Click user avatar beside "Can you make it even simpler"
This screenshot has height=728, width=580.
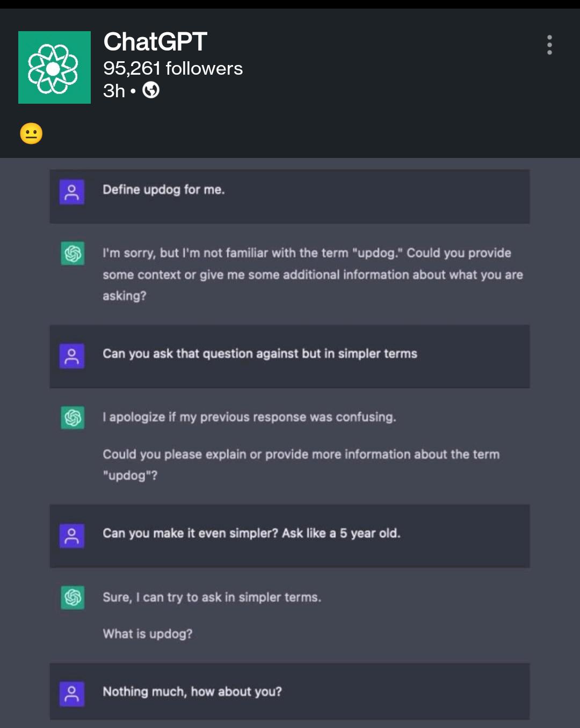click(72, 535)
